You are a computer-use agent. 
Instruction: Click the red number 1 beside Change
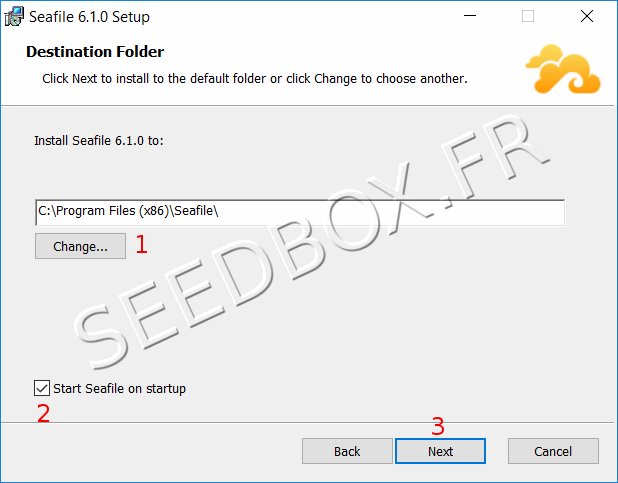(x=141, y=244)
